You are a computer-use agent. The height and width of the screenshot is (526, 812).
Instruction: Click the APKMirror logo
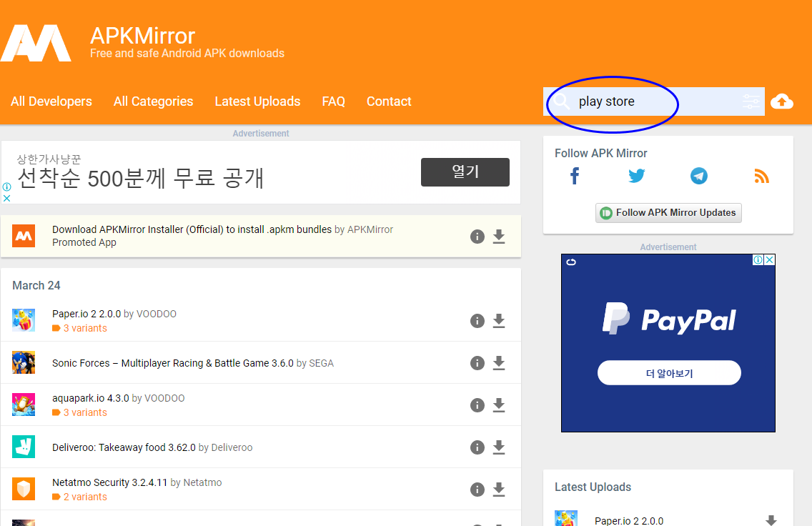[36, 43]
